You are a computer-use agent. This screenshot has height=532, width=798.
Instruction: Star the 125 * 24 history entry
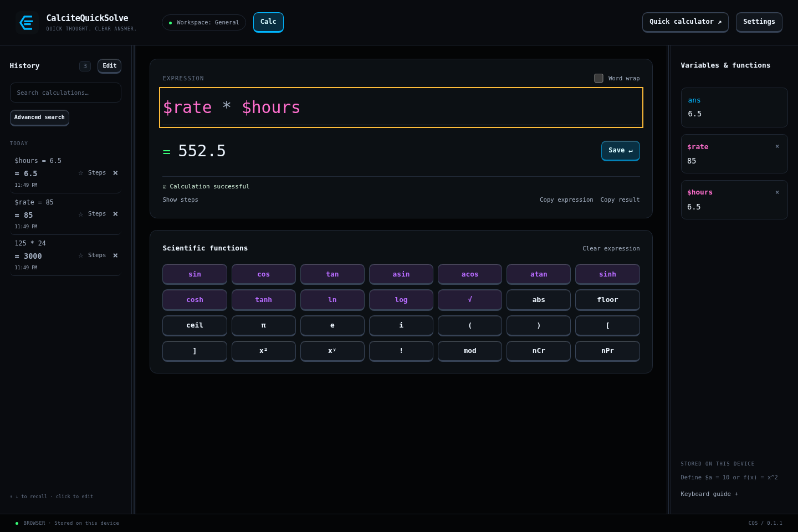81,255
